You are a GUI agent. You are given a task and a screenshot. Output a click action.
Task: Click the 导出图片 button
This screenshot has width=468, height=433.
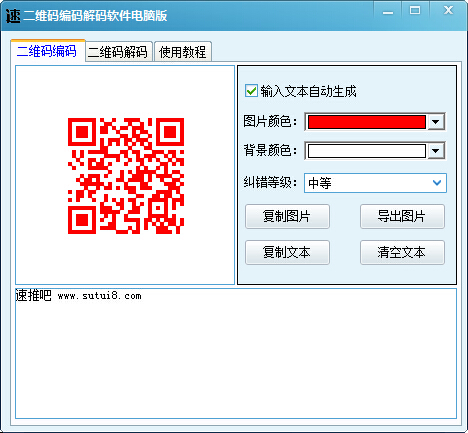[402, 216]
